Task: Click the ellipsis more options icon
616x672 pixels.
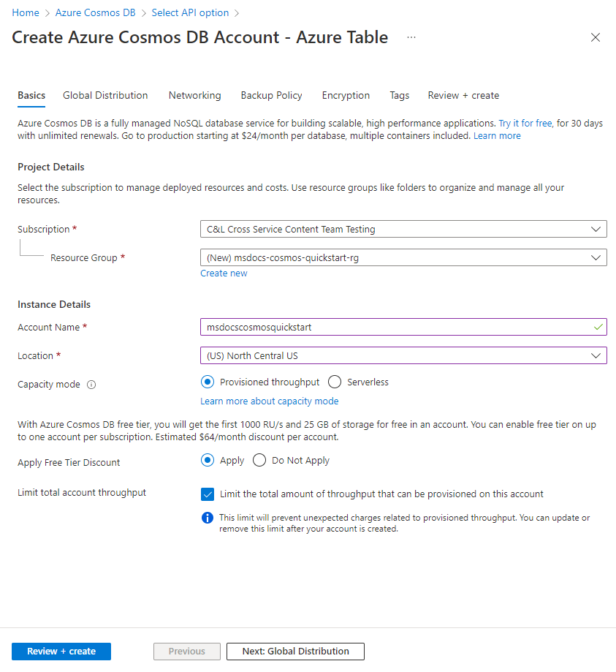Action: click(411, 37)
